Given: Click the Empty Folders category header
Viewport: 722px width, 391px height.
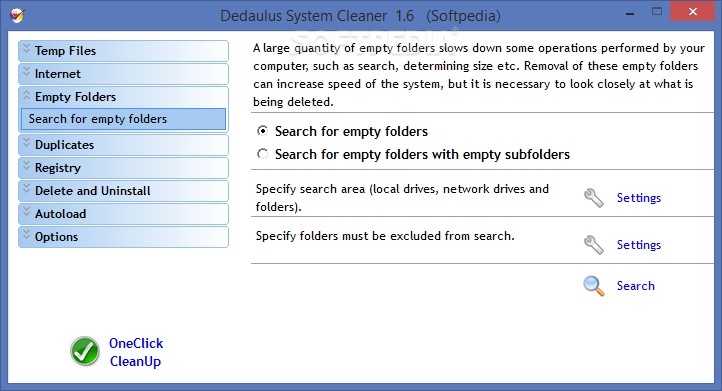Looking at the screenshot, I should 123,97.
